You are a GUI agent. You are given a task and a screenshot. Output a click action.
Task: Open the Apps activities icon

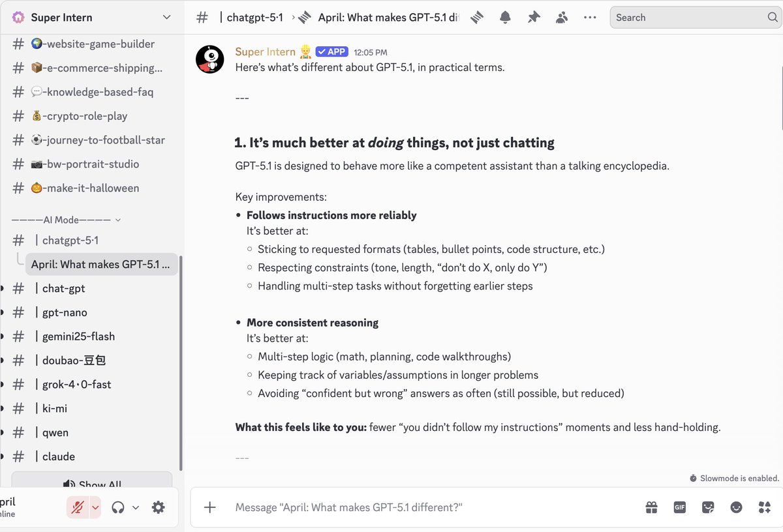[764, 507]
